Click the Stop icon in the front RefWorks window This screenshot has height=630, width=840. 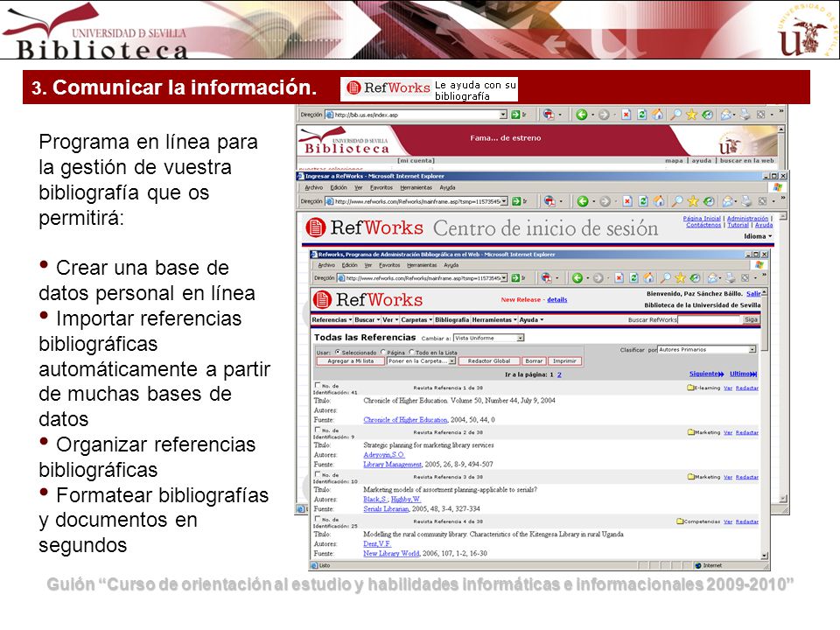619,278
